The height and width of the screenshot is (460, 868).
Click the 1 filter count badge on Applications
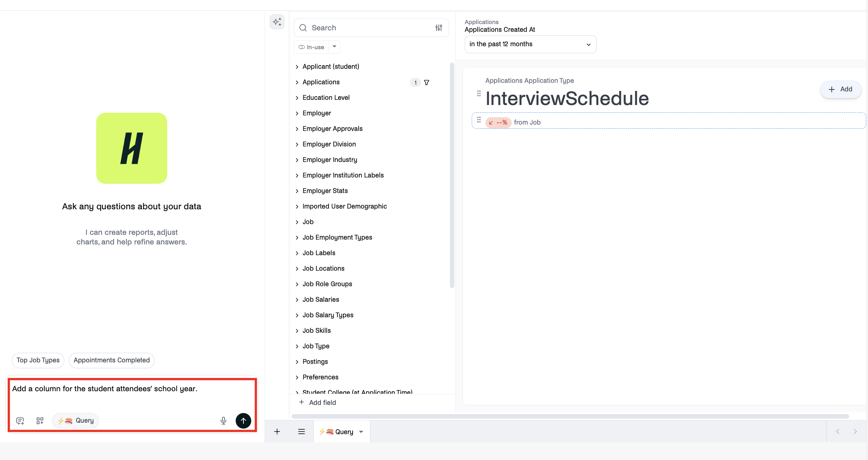click(x=416, y=82)
